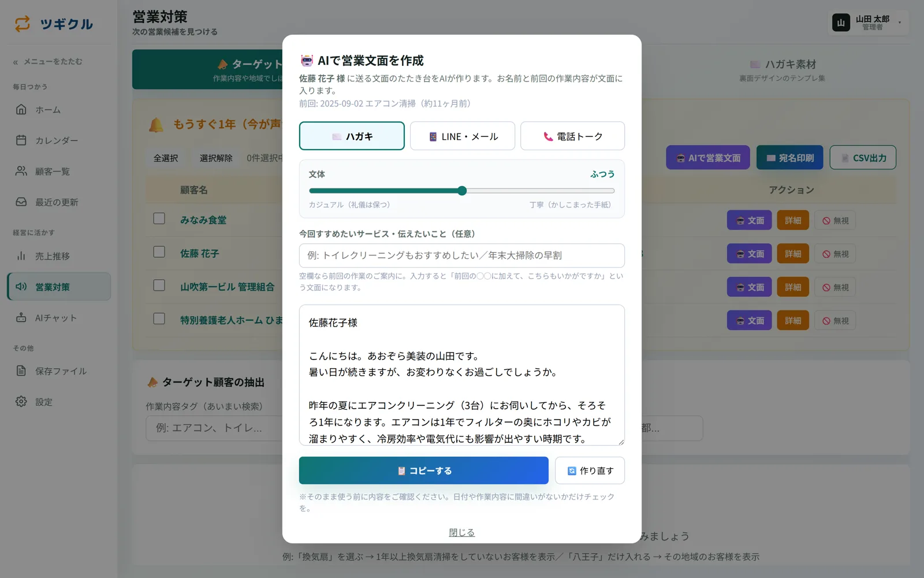Click the 宛名印刷 button
The height and width of the screenshot is (578, 924).
pyautogui.click(x=790, y=157)
